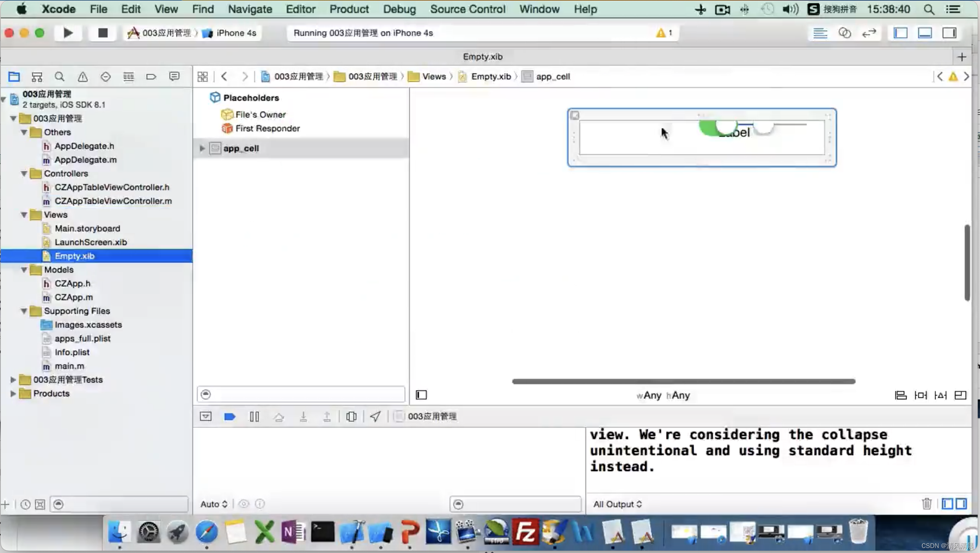
Task: Collapse the Models group
Action: click(24, 270)
